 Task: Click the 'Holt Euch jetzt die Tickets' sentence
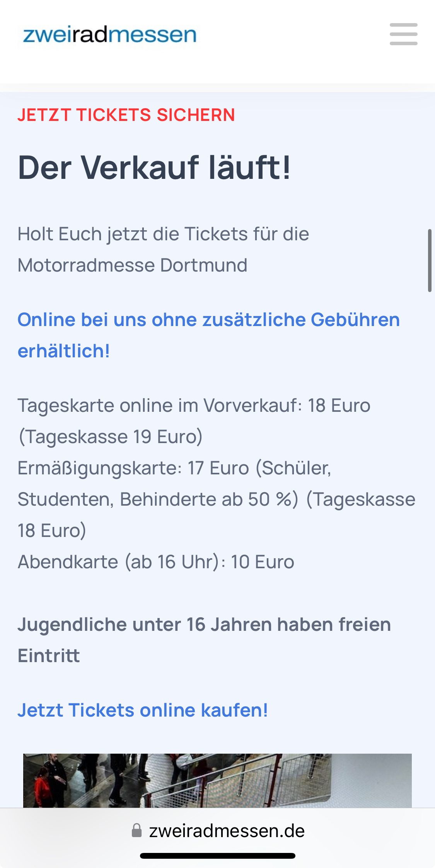[x=163, y=234]
